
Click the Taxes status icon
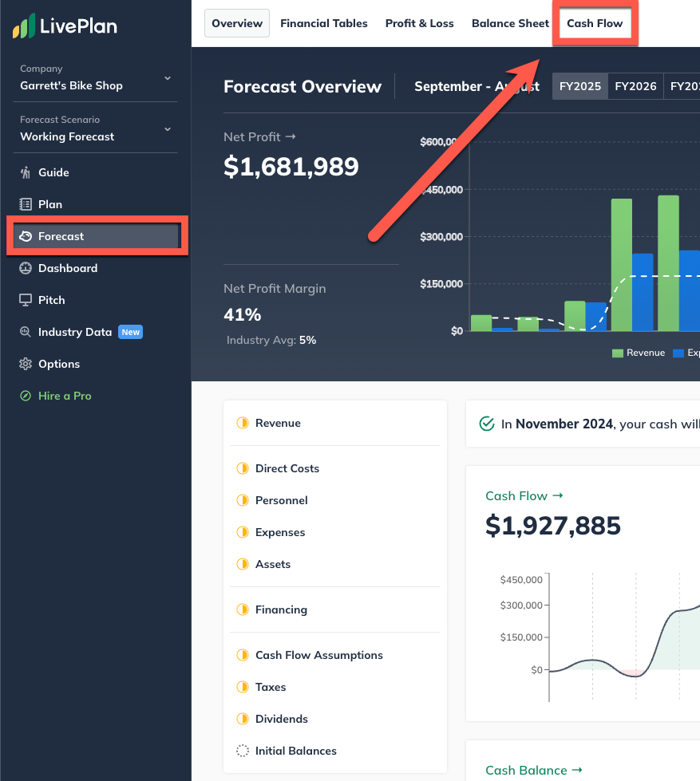coord(243,687)
